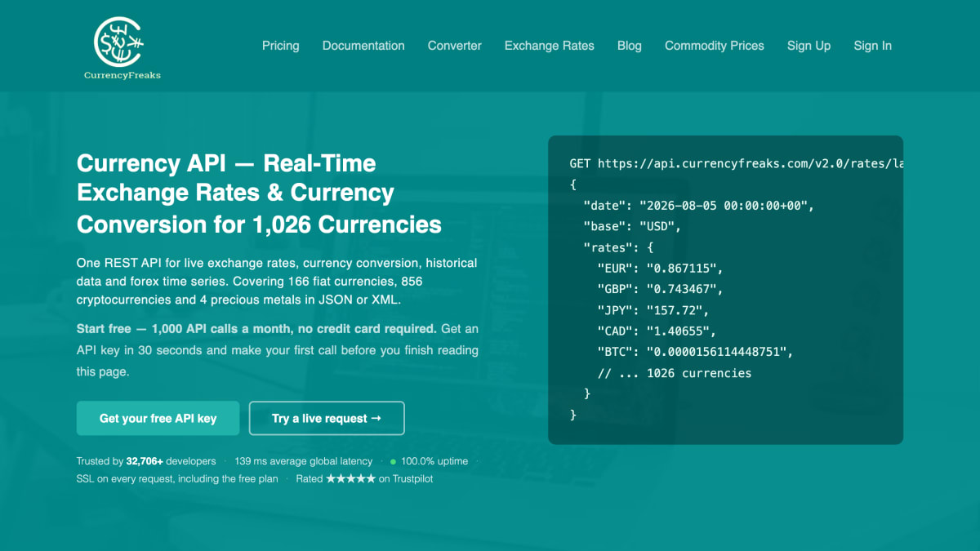Click "SSL on every request" text
The width and height of the screenshot is (980, 551).
pos(177,479)
